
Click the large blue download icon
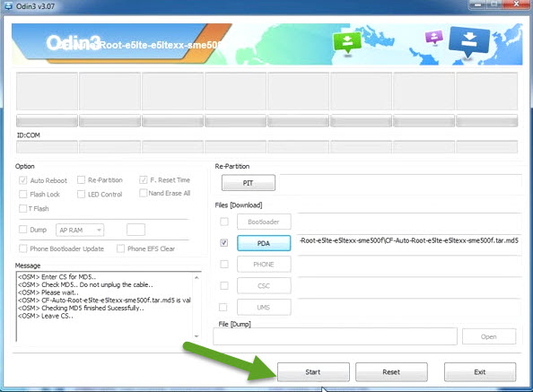(469, 41)
